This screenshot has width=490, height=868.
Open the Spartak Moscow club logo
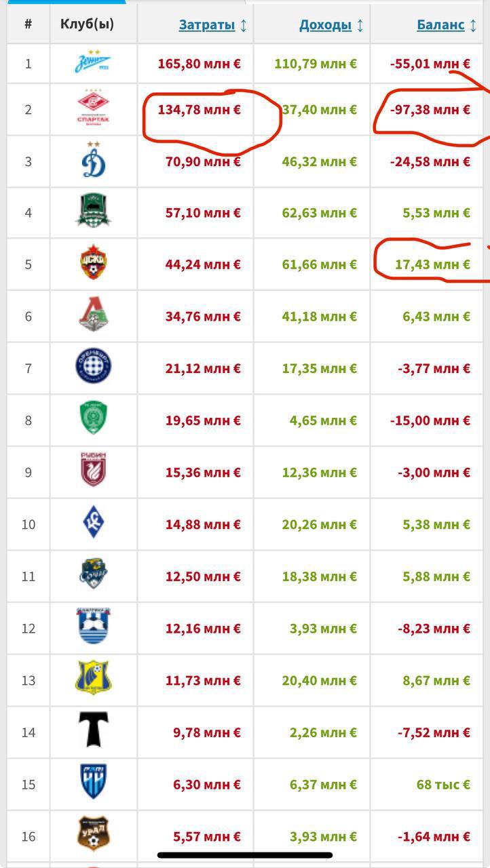pyautogui.click(x=94, y=109)
